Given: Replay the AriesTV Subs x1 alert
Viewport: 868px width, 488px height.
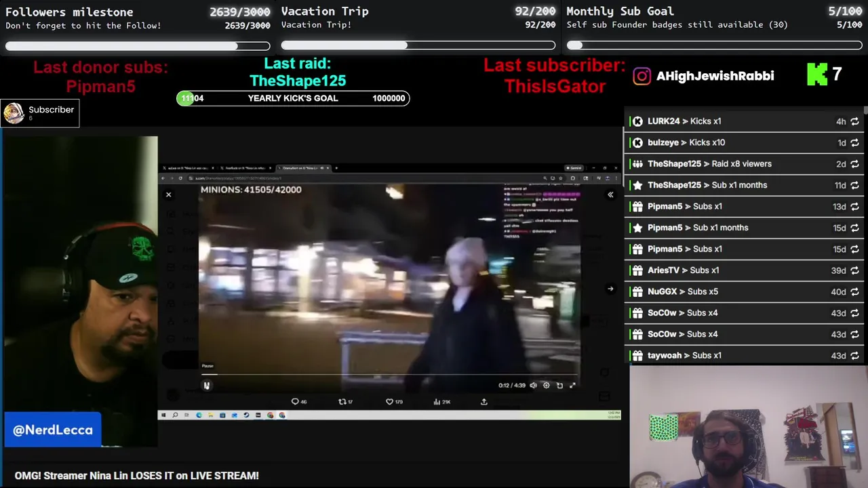Looking at the screenshot, I should point(854,270).
